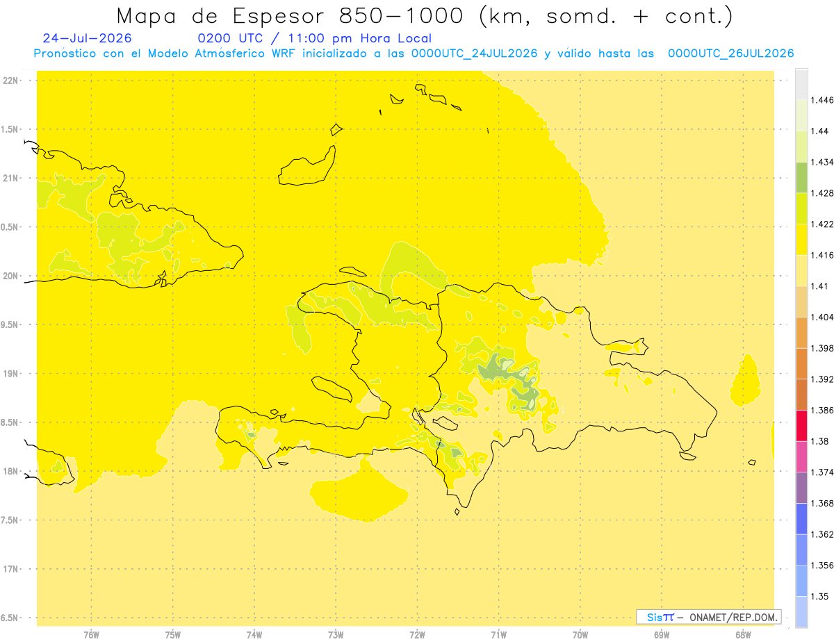Click the legend value "1.35"
834x644 pixels.
pyautogui.click(x=821, y=596)
